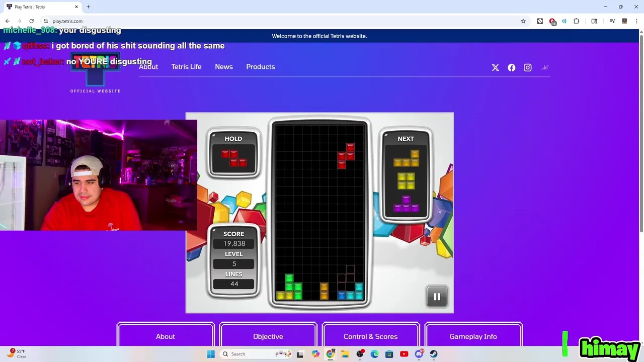This screenshot has height=362, width=644.
Task: Click the taskbar Search box
Action: pyautogui.click(x=256, y=354)
